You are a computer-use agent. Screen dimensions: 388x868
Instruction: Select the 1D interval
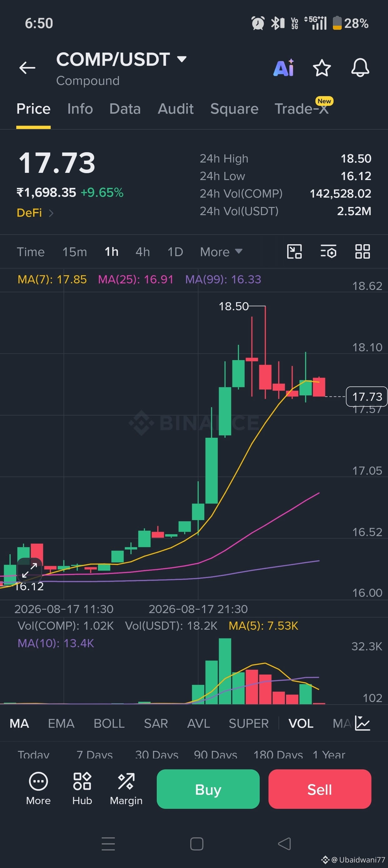(x=175, y=252)
